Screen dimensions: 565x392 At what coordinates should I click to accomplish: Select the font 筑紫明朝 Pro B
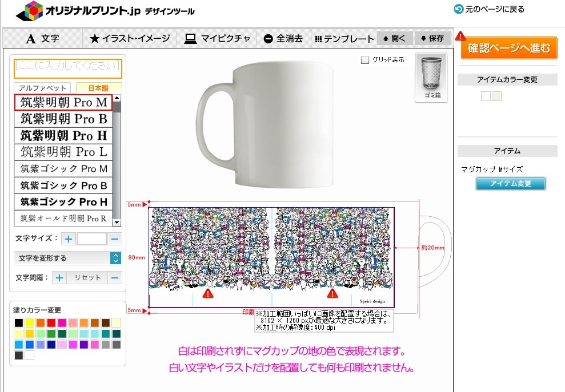pos(63,119)
